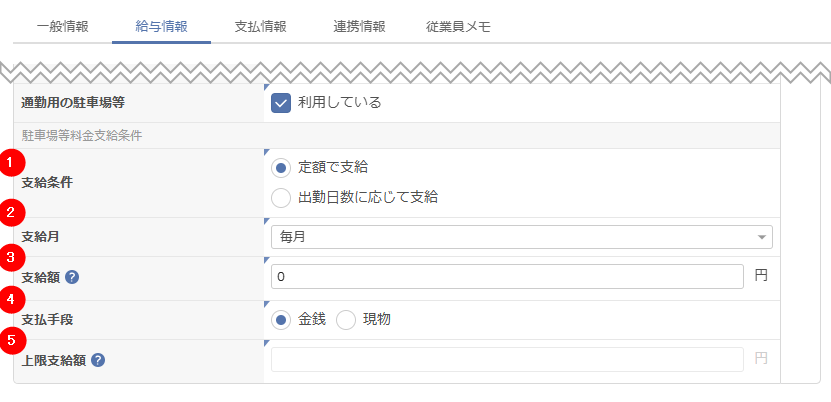Open the 従業員メモ tab
The width and height of the screenshot is (831, 402).
pos(458,26)
